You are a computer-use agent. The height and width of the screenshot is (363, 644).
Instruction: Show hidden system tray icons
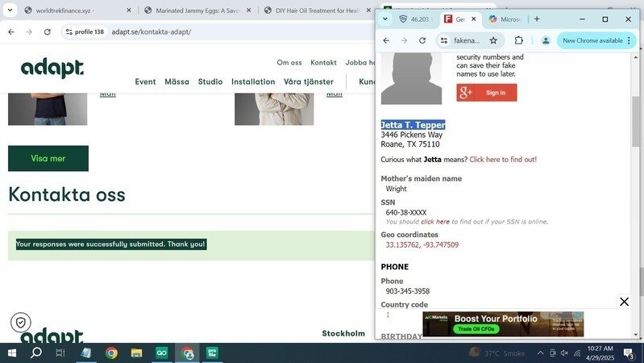point(541,353)
